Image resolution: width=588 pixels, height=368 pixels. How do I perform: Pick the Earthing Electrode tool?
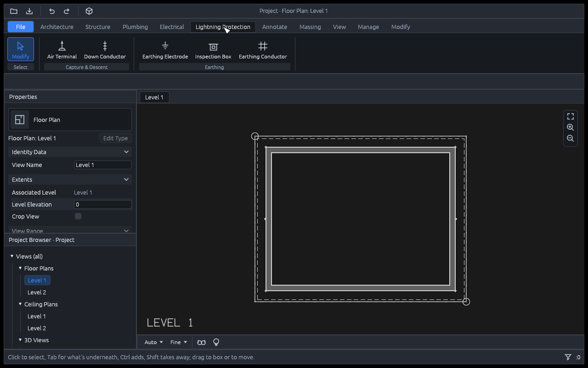pyautogui.click(x=165, y=49)
